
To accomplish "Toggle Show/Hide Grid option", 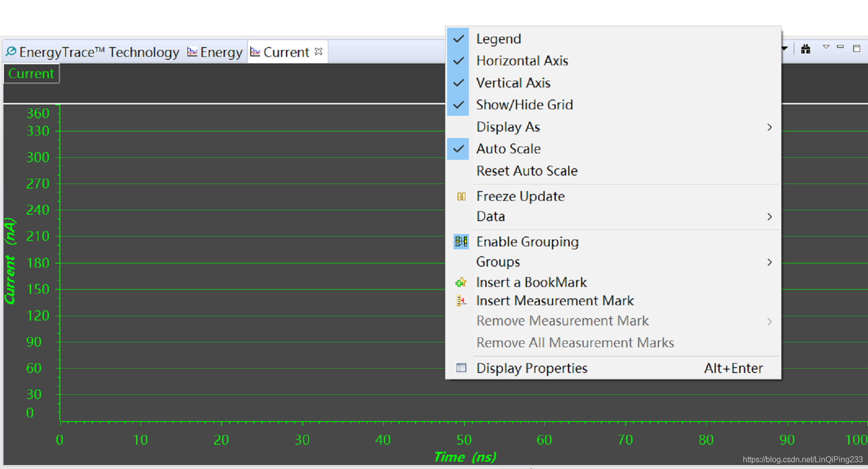I will click(x=613, y=104).
